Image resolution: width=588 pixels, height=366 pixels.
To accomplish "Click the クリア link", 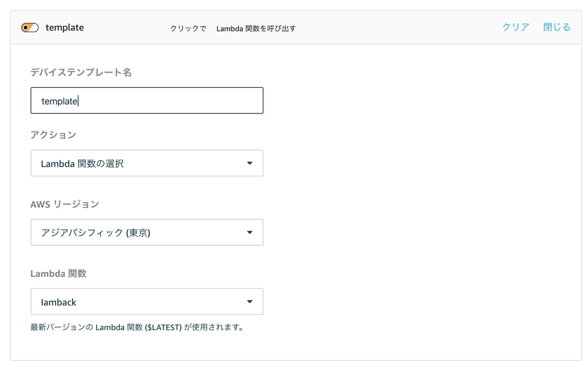I will tap(515, 27).
